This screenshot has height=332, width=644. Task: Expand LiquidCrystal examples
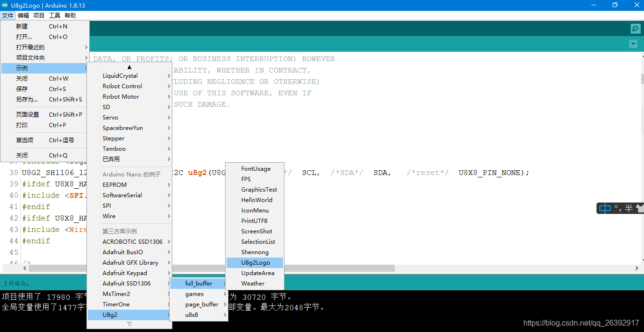(x=129, y=76)
